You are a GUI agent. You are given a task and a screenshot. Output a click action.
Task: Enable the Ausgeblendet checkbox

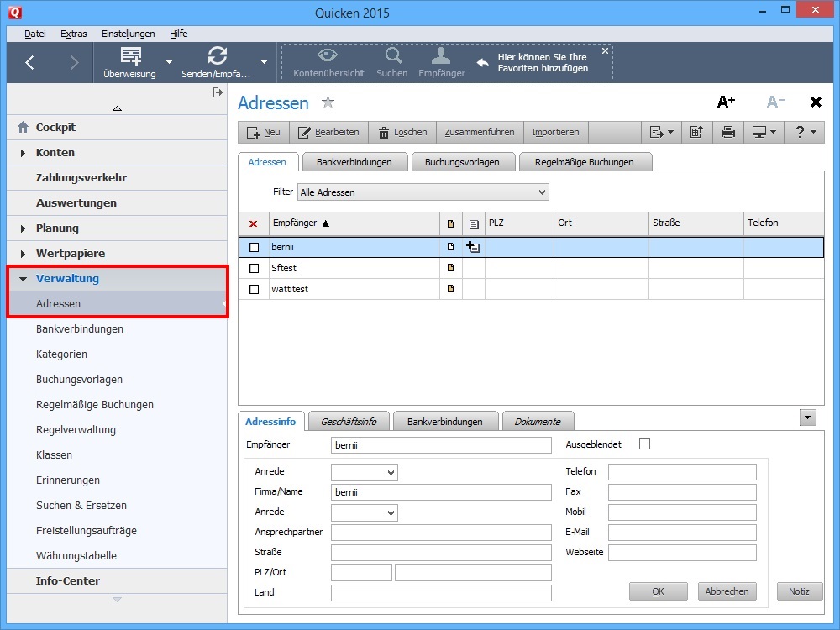(644, 444)
